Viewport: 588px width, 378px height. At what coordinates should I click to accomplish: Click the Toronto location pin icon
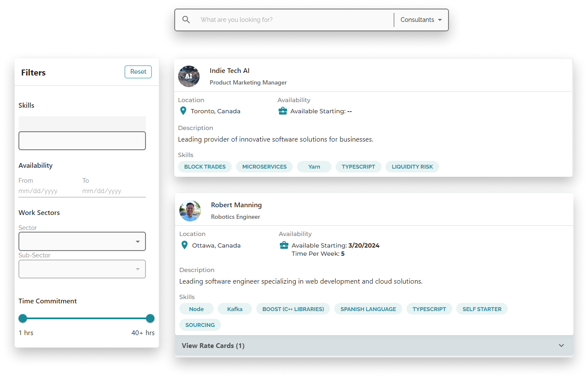183,111
